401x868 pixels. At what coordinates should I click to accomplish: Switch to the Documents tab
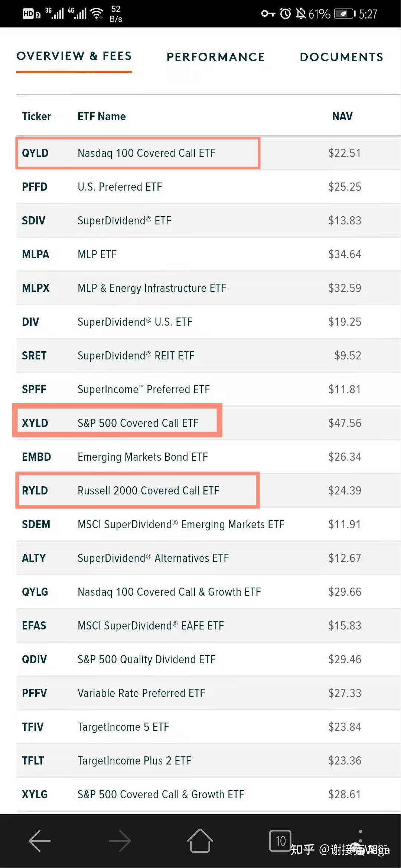coord(341,57)
